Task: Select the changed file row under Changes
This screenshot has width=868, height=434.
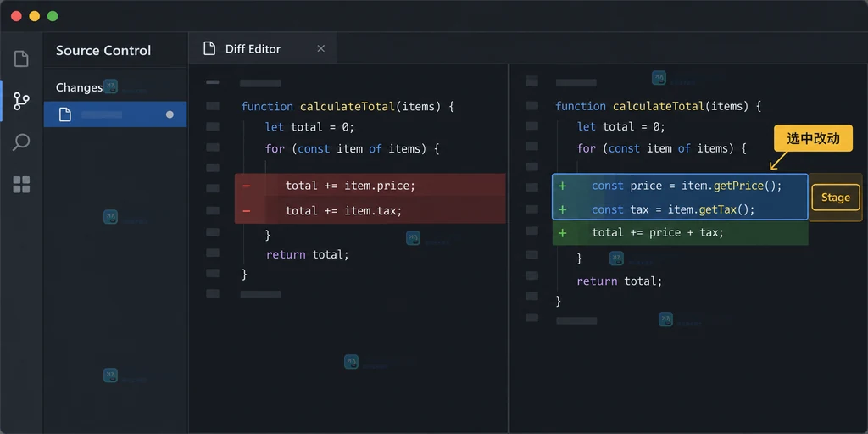Action: tap(115, 114)
